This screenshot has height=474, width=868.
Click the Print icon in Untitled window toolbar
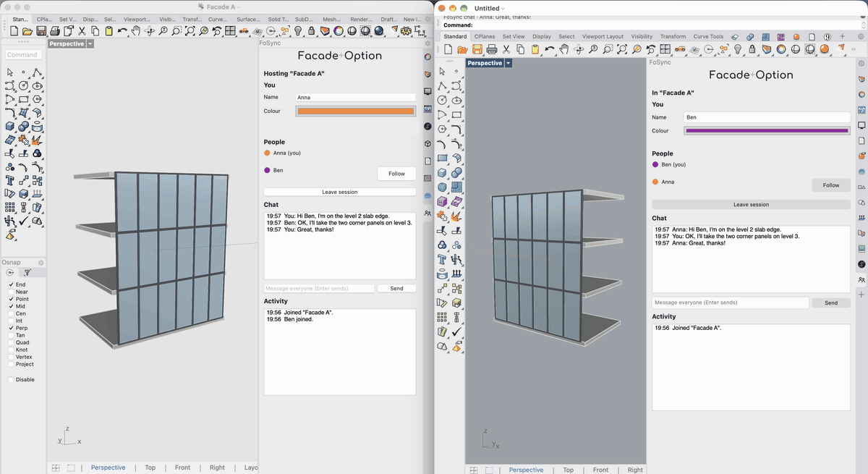pyautogui.click(x=492, y=49)
